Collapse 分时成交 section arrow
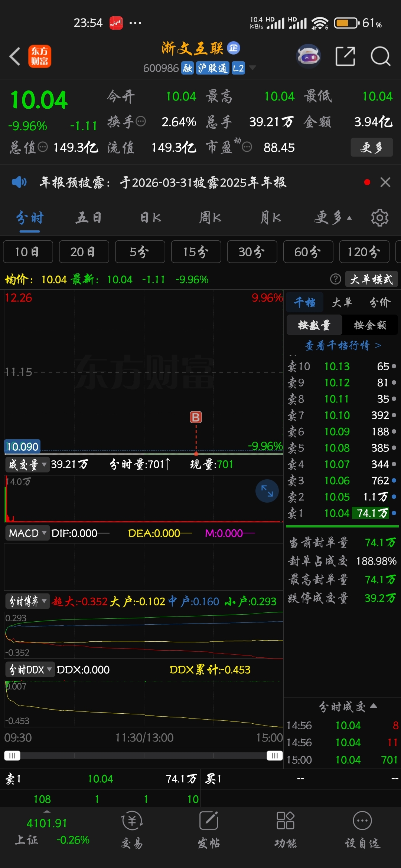The image size is (401, 868). [374, 706]
